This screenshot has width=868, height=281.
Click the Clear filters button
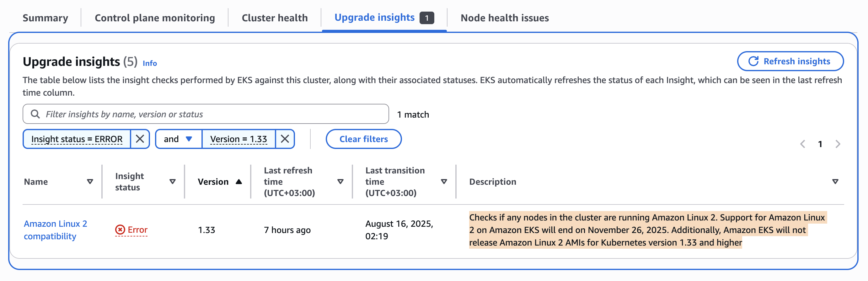pyautogui.click(x=364, y=139)
